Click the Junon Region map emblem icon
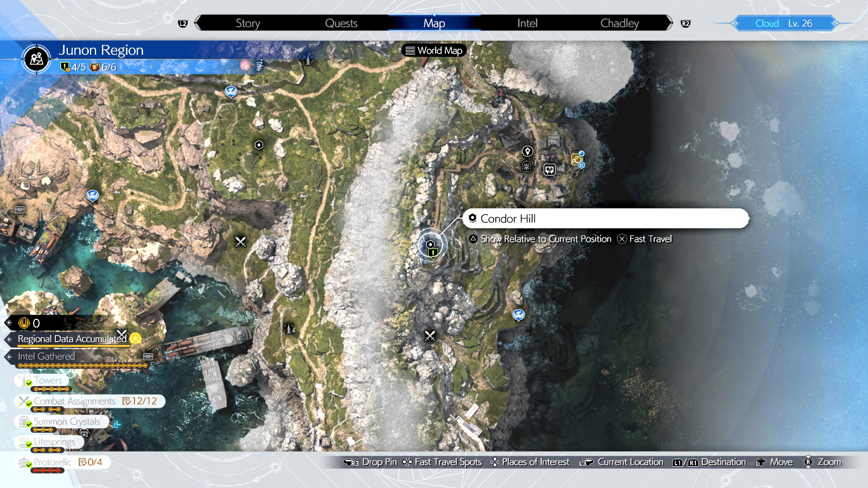 [x=36, y=59]
